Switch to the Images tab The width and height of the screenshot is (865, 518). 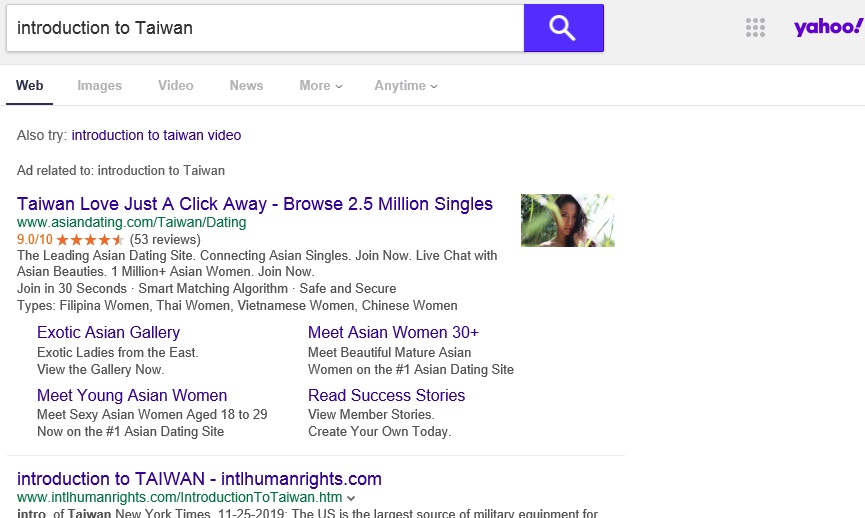click(x=99, y=86)
